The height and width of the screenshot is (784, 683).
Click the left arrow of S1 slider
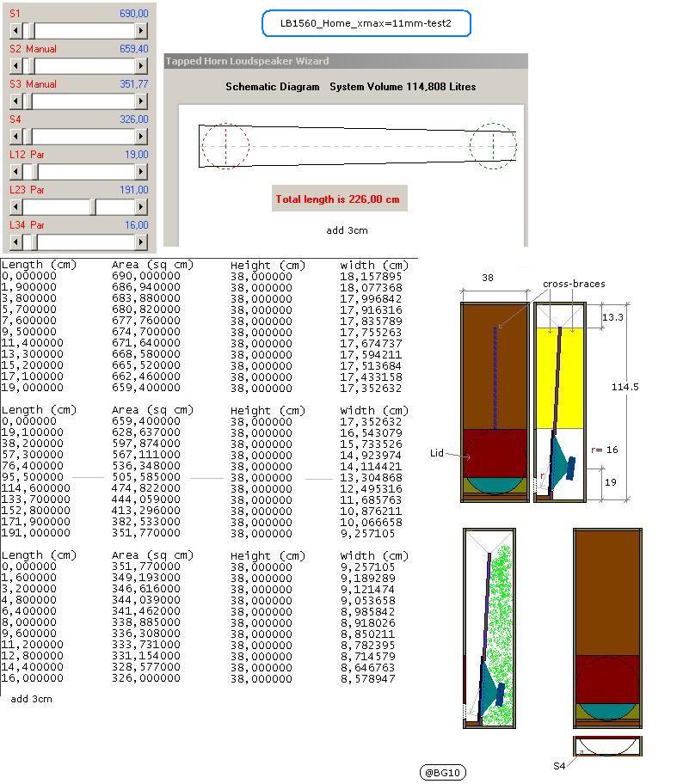(16, 31)
